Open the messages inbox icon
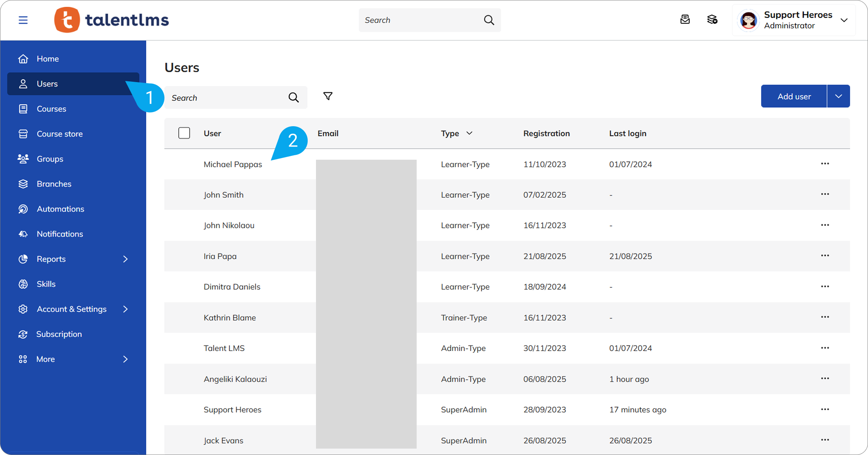 [x=685, y=20]
